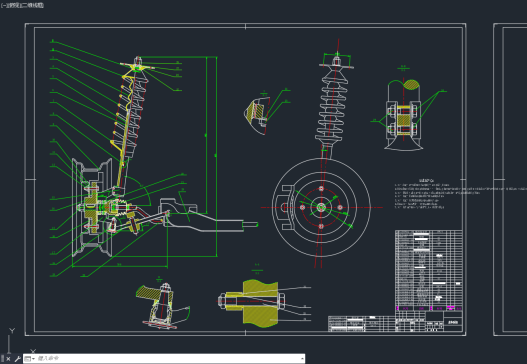Click the command line drag grip handle
527x364 pixels.
point(2,359)
